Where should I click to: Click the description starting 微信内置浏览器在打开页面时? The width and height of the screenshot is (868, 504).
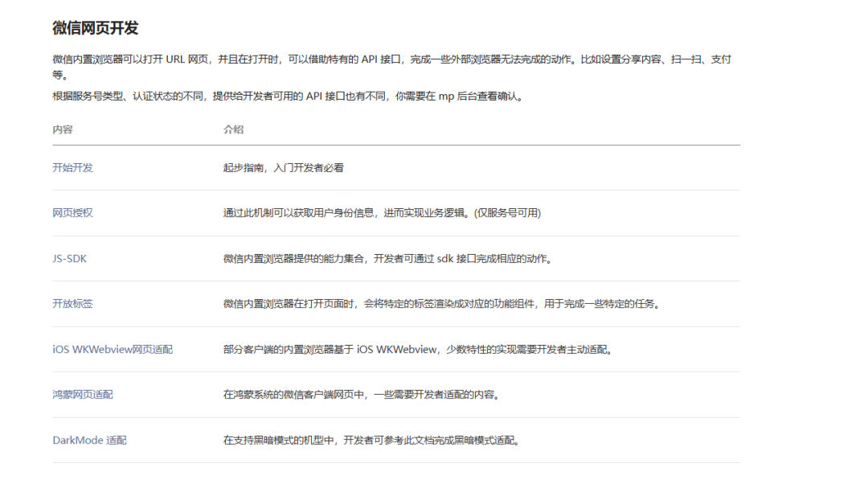[x=442, y=304]
